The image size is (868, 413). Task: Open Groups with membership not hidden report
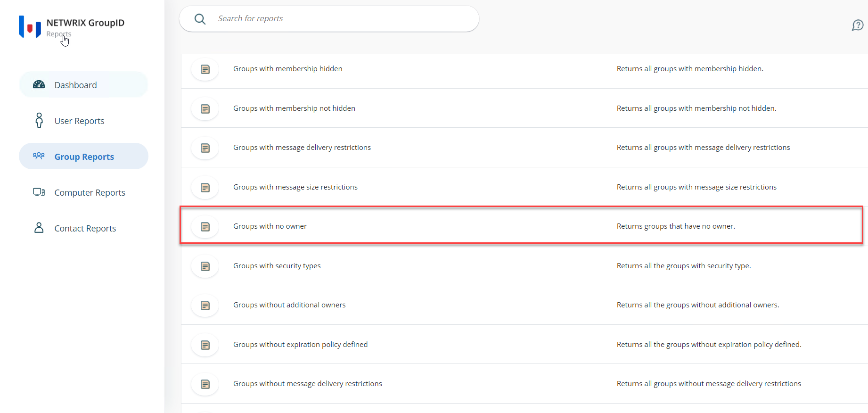294,108
